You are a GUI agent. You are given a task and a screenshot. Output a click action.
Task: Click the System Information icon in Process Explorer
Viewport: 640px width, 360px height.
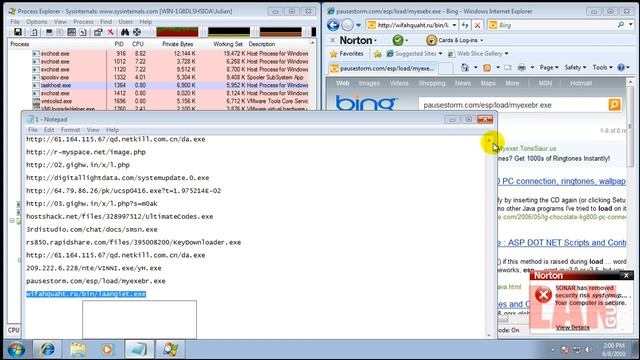71,32
